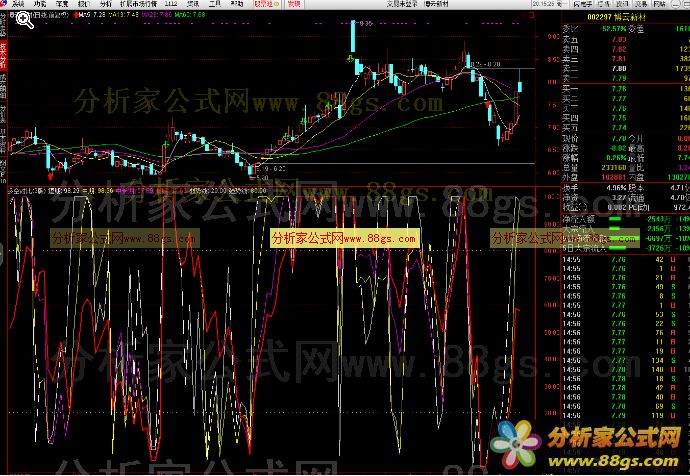Click the 9.35 high price label on chart
The image size is (690, 476).
[366, 24]
